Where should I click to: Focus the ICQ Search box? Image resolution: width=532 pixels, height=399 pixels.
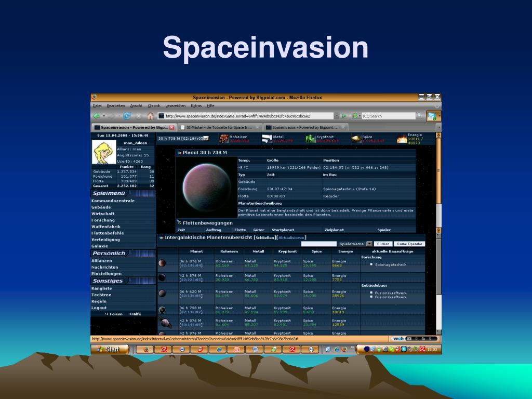(x=388, y=116)
